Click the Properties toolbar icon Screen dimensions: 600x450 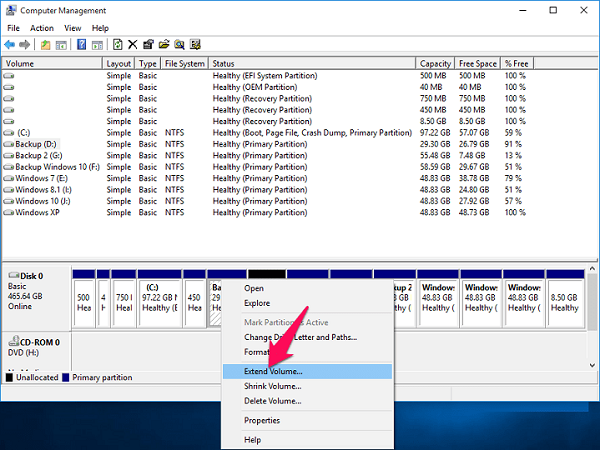coord(148,45)
